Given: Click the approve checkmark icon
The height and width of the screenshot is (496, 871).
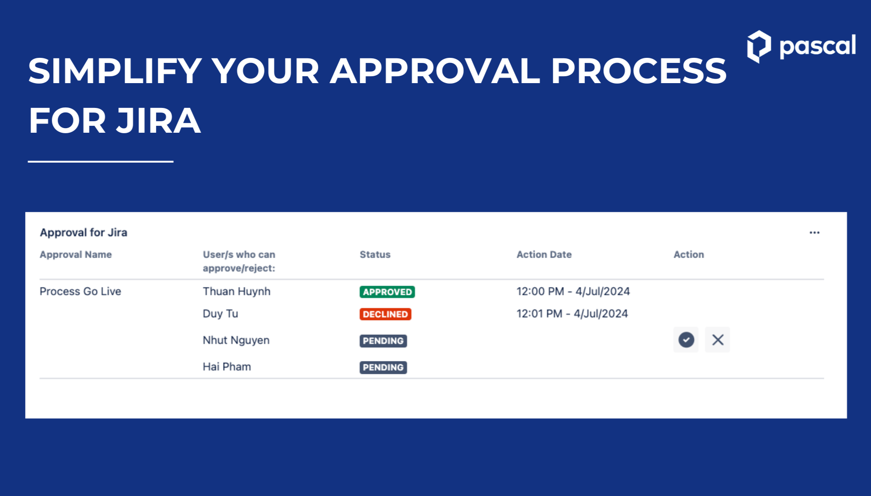Looking at the screenshot, I should tap(686, 340).
